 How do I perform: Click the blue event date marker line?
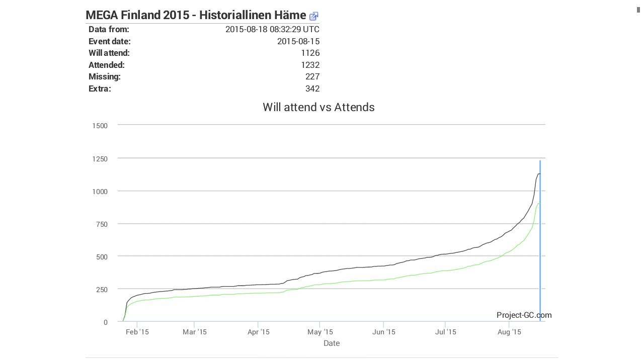pyautogui.click(x=540, y=241)
